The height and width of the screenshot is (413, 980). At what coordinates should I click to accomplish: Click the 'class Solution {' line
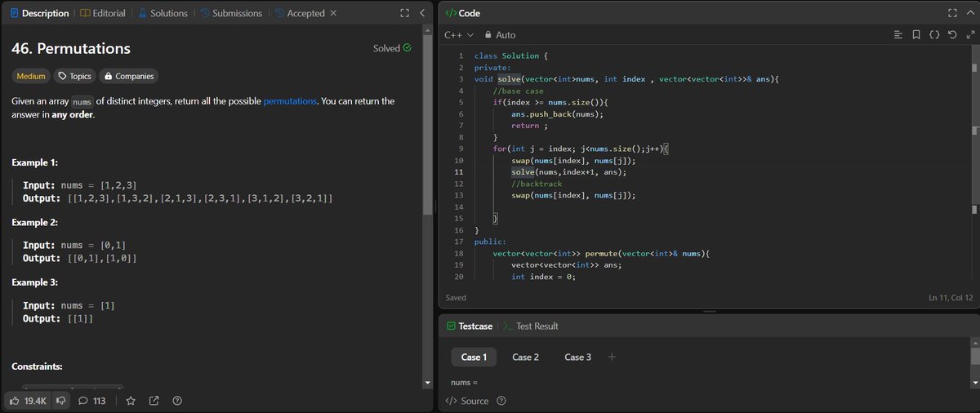tap(511, 56)
